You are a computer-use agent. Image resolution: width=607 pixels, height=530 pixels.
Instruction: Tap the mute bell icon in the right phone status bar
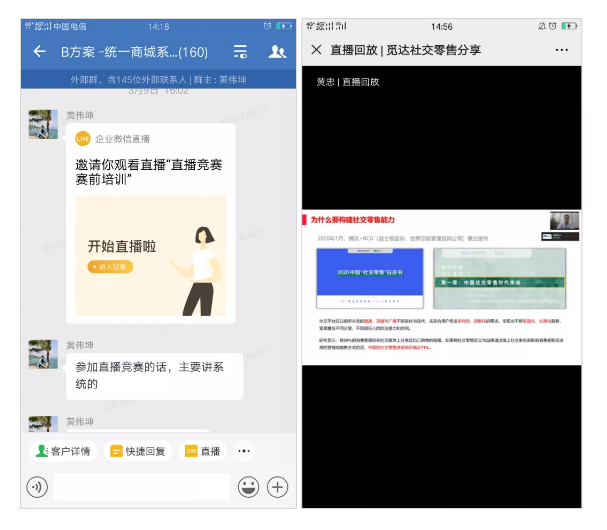[542, 26]
